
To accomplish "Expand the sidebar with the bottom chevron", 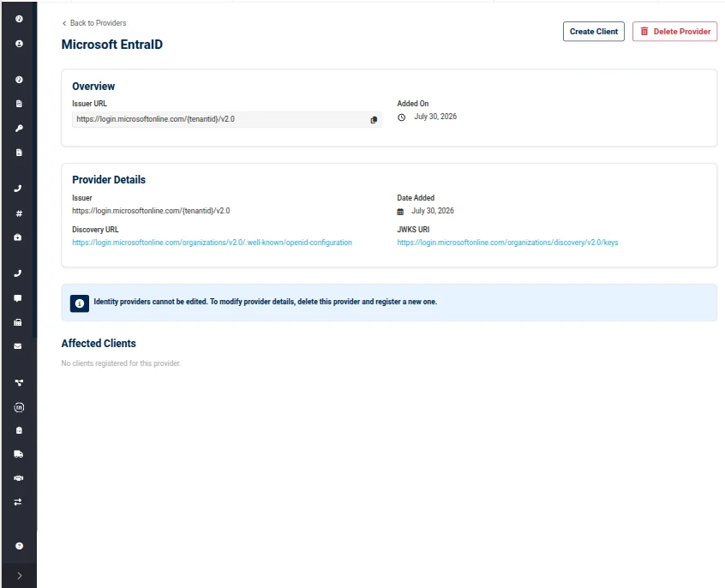I will pos(19,575).
